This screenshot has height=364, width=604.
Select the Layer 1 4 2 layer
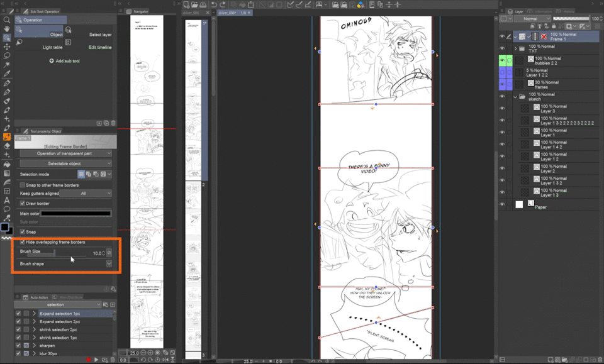555,145
